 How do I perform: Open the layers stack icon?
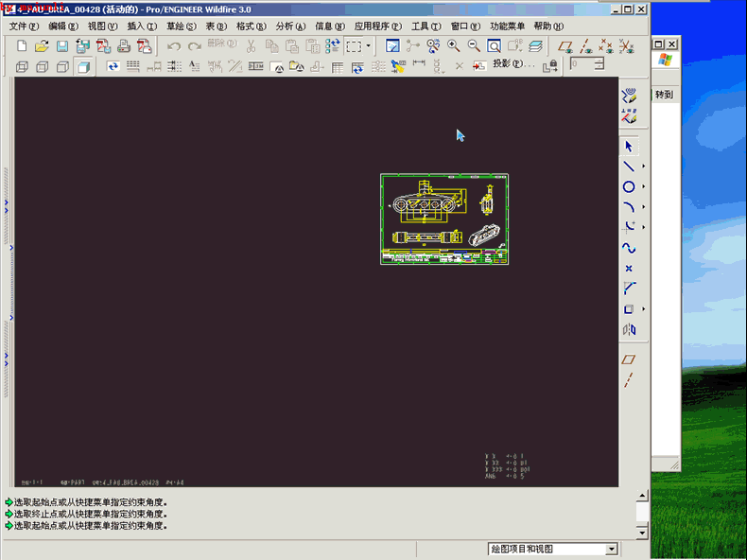[535, 45]
